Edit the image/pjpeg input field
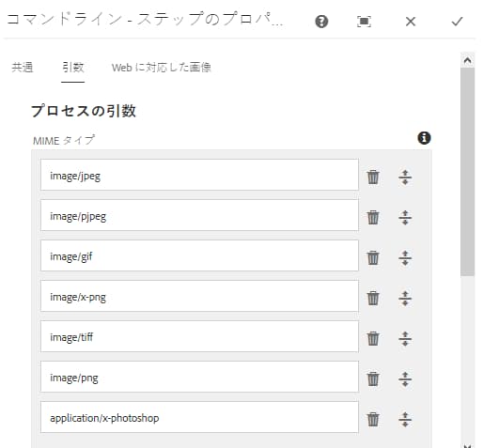The height and width of the screenshot is (448, 483). click(199, 215)
